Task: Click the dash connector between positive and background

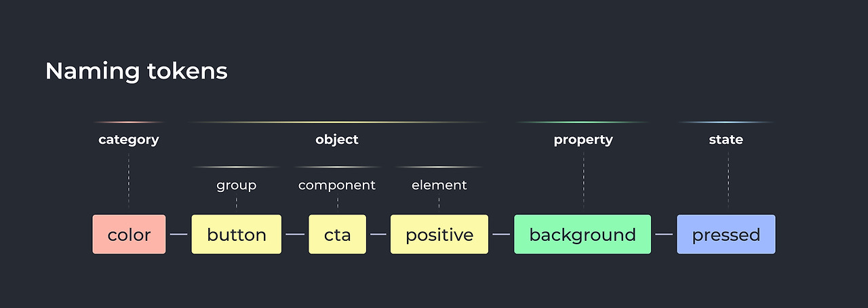Action: tap(501, 235)
